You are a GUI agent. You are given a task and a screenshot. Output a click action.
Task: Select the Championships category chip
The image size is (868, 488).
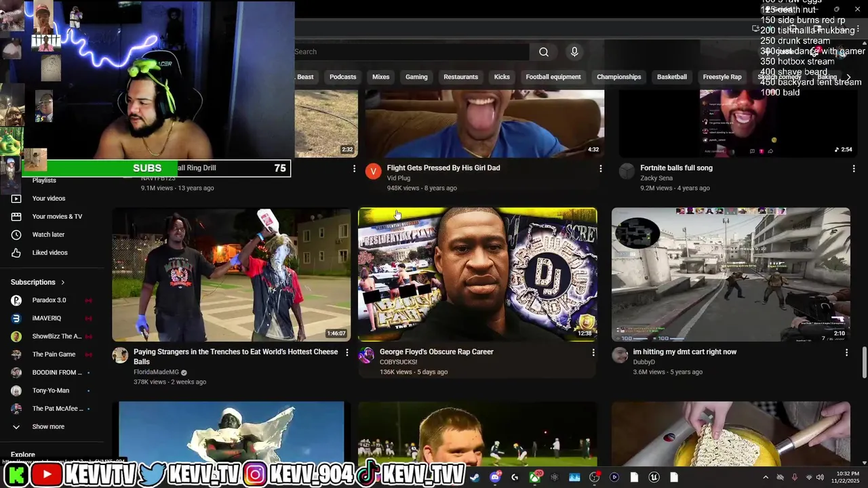pos(618,77)
